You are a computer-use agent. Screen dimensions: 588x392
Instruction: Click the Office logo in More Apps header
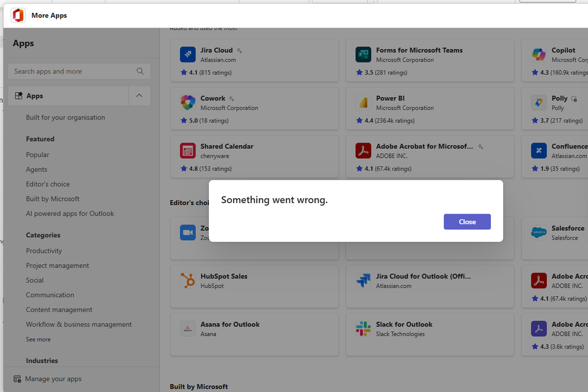click(18, 15)
